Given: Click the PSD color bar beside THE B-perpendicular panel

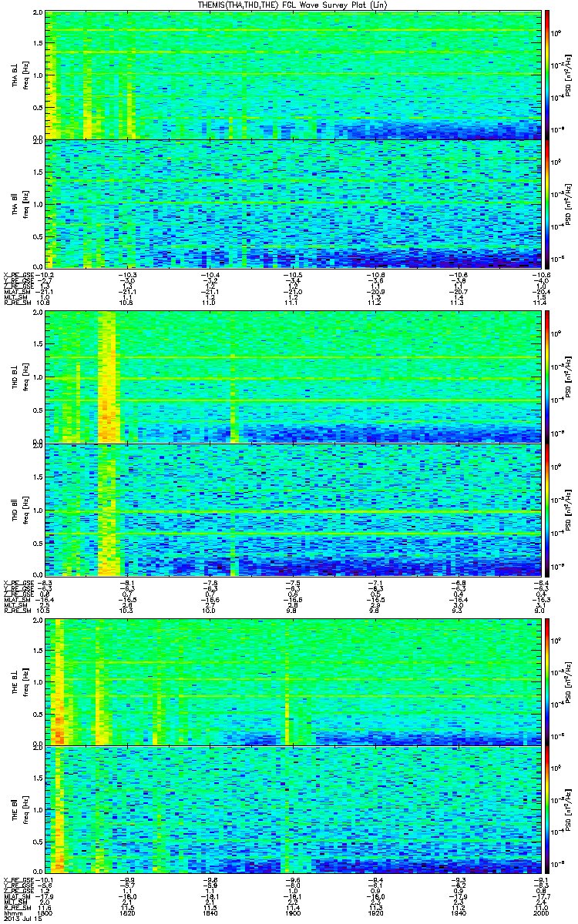Looking at the screenshot, I should 547,681.
